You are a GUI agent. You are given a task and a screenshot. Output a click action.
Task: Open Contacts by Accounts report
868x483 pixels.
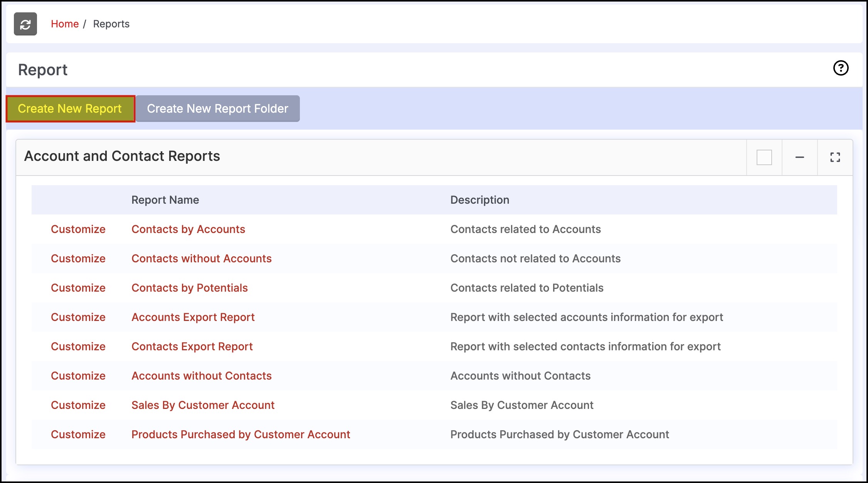click(x=188, y=229)
